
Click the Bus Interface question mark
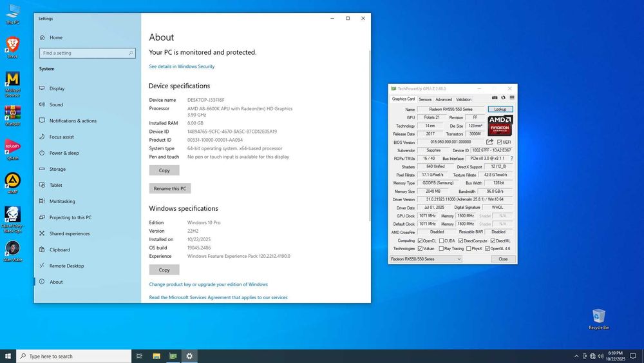[512, 158]
